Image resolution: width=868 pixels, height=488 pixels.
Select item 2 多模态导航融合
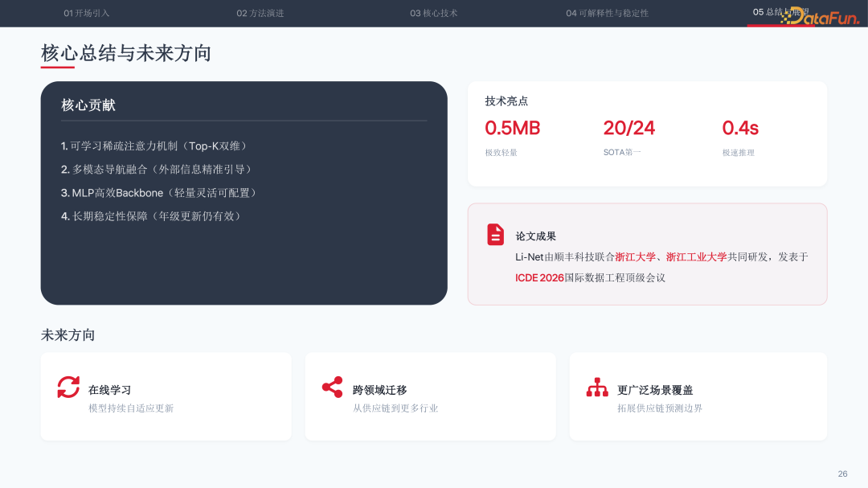coord(158,170)
